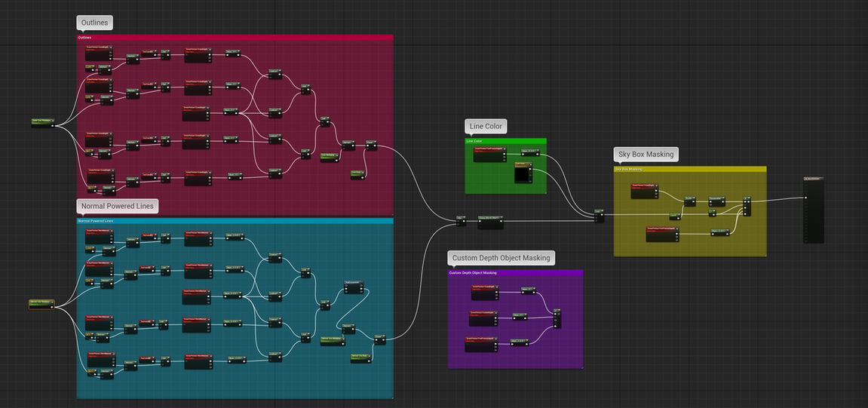Click the green Line Color comment header
The width and height of the screenshot is (868, 408).
[x=505, y=141]
